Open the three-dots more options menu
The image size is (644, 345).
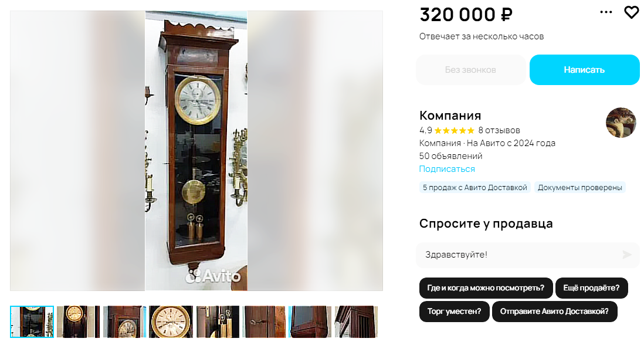tap(606, 12)
